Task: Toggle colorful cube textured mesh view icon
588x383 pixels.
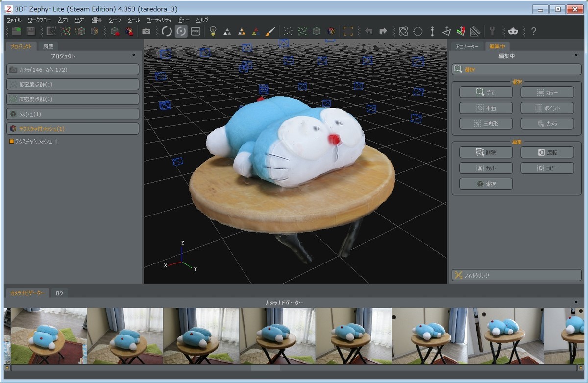Action: [331, 31]
